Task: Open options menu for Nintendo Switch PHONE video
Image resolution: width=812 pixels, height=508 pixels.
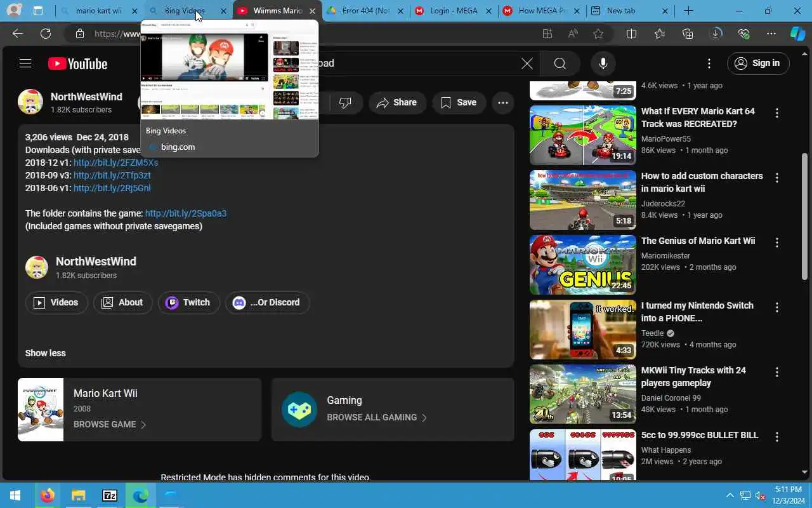Action: coord(776,307)
